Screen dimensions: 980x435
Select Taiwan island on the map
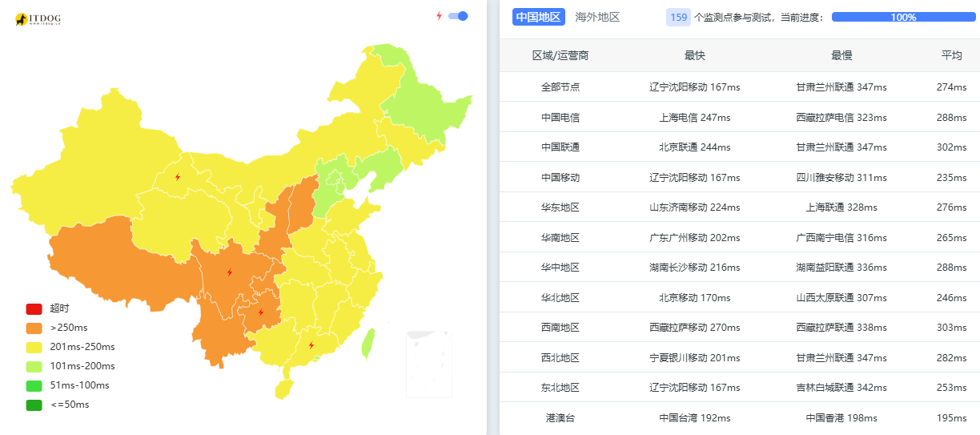coord(369,343)
